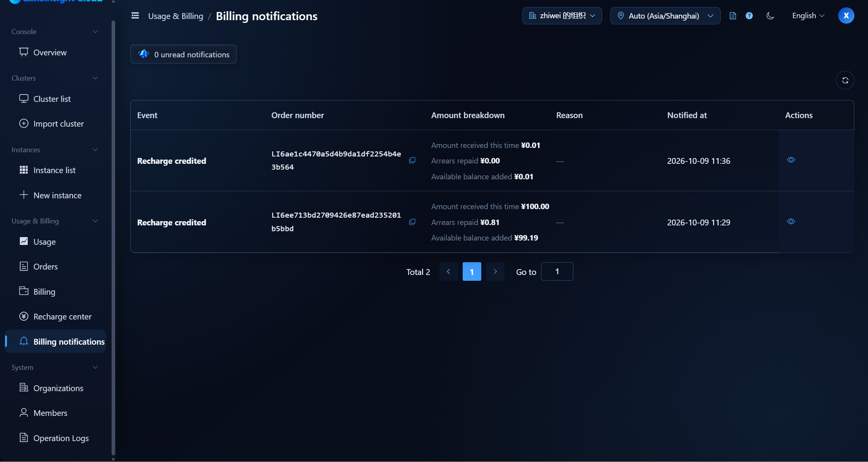This screenshot has height=462, width=868.
Task: Click the Notified at column header
Action: click(687, 115)
